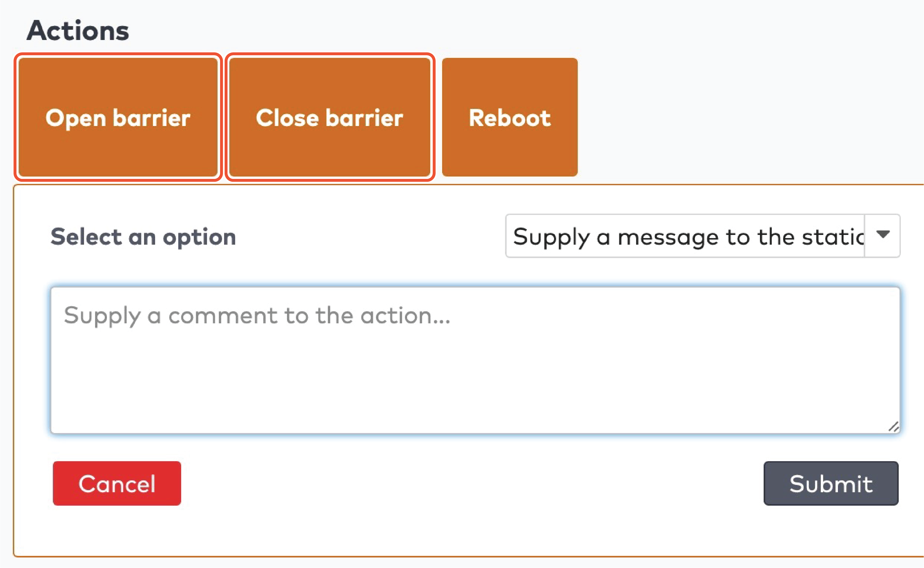Click the Actions heading
The height and width of the screenshot is (568, 924).
click(x=78, y=31)
